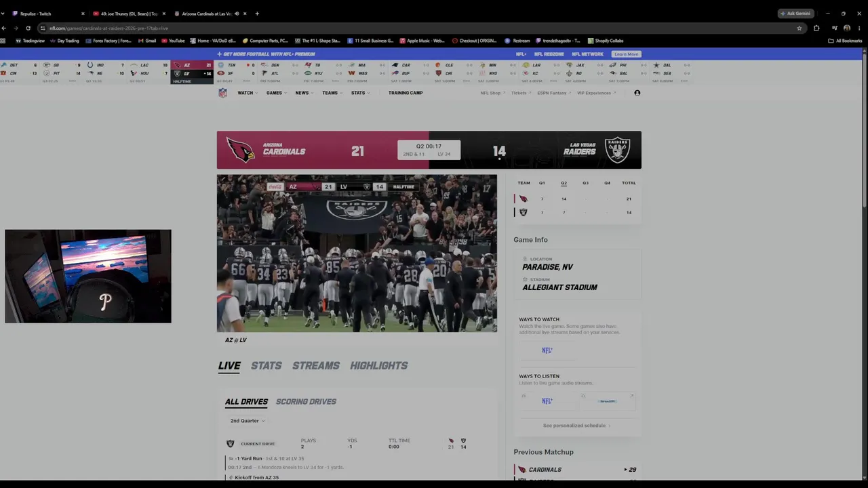Image resolution: width=868 pixels, height=488 pixels.
Task: Open the Chrome profile avatar
Action: click(x=847, y=28)
